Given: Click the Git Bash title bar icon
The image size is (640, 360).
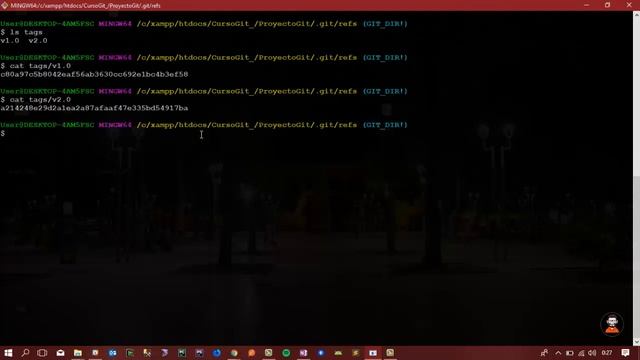Looking at the screenshot, I should (x=4, y=5).
